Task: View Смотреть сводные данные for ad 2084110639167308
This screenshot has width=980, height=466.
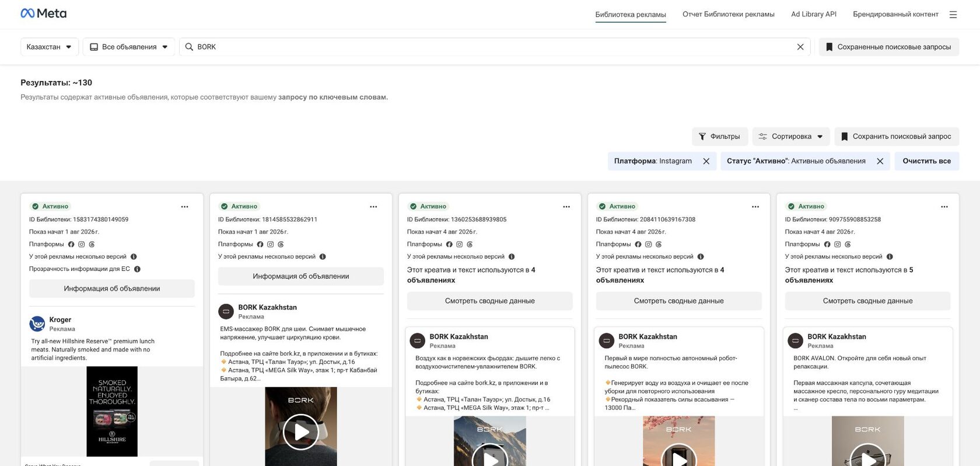Action: coord(679,301)
